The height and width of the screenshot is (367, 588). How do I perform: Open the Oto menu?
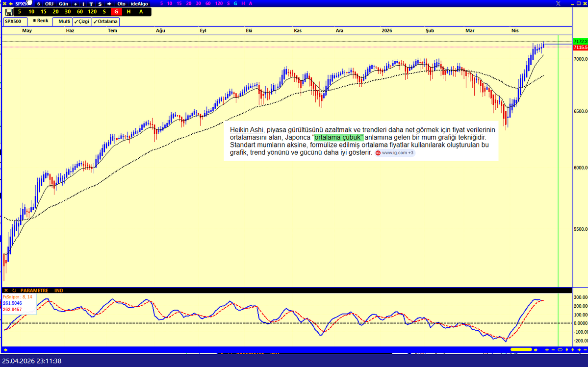pos(121,4)
